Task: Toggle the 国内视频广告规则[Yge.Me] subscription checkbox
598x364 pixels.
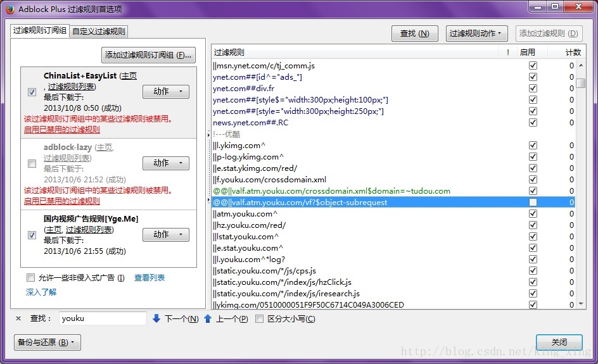Action: (x=32, y=235)
